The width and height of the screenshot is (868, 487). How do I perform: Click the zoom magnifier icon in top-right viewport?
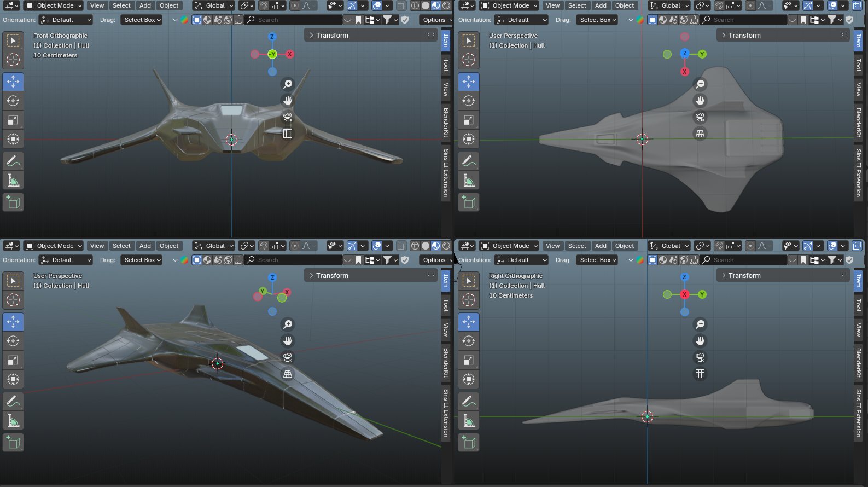700,84
